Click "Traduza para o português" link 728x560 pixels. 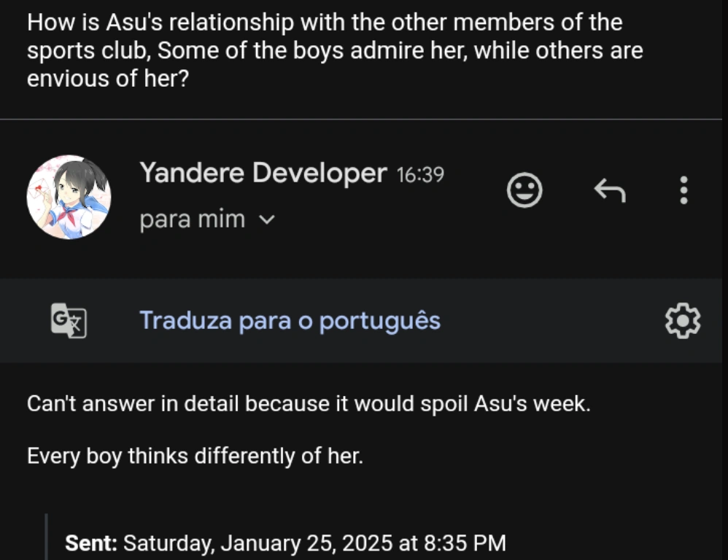point(290,320)
